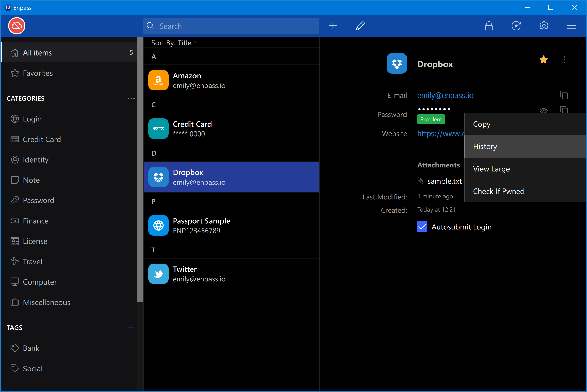Choose View Large in context menu
The width and height of the screenshot is (587, 392).
[x=526, y=169]
